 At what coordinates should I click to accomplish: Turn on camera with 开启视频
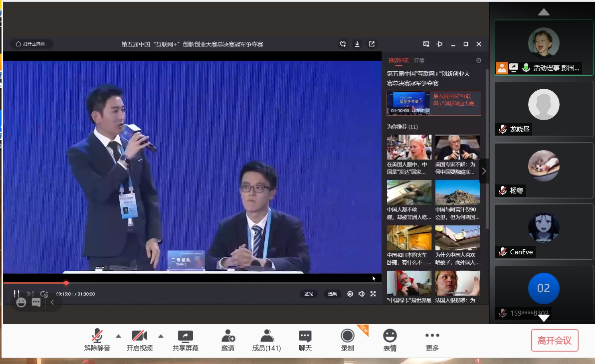tap(140, 340)
